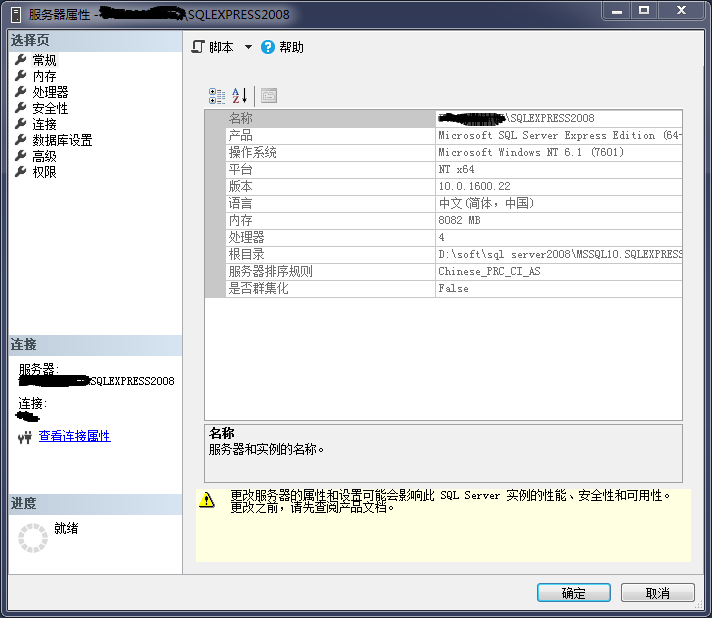Select the 服务器排序规则 property row
Screen dimensions: 712x618
444,272
